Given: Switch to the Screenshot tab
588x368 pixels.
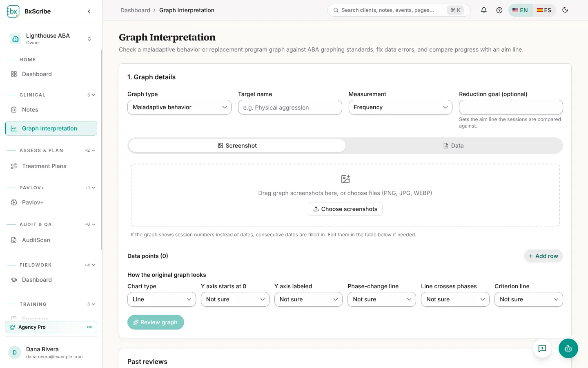Looking at the screenshot, I should coord(237,146).
